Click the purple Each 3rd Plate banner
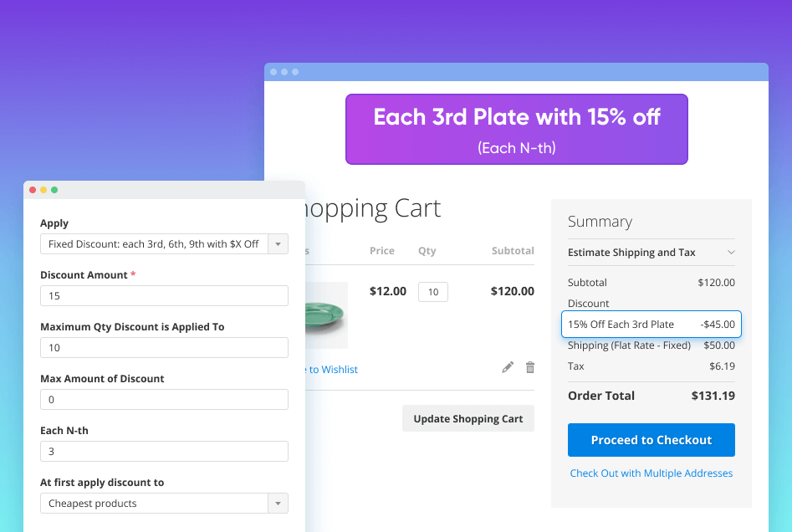Image resolution: width=792 pixels, height=532 pixels. coord(516,129)
